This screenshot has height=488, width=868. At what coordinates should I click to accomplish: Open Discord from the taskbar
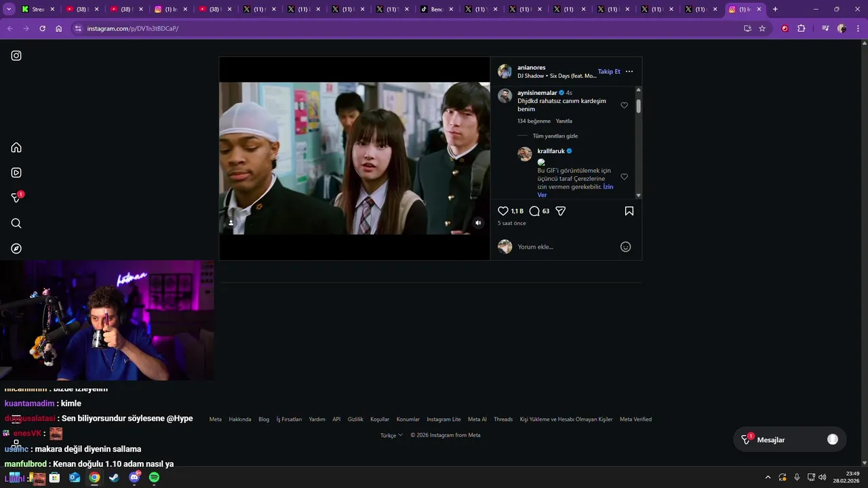pyautogui.click(x=134, y=477)
